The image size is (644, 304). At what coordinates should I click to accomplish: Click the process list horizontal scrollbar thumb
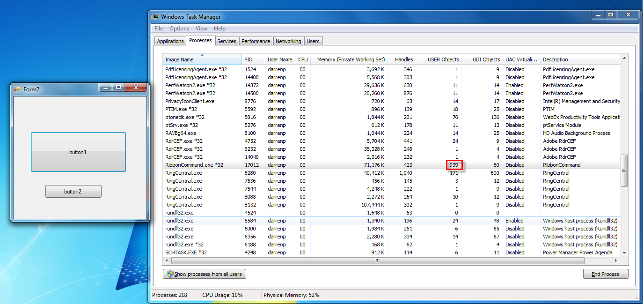[377, 260]
